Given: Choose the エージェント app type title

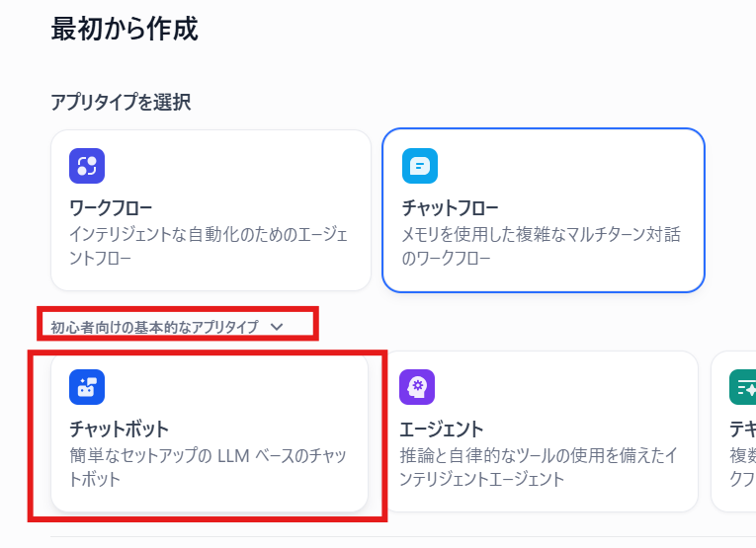Looking at the screenshot, I should coord(442,430).
